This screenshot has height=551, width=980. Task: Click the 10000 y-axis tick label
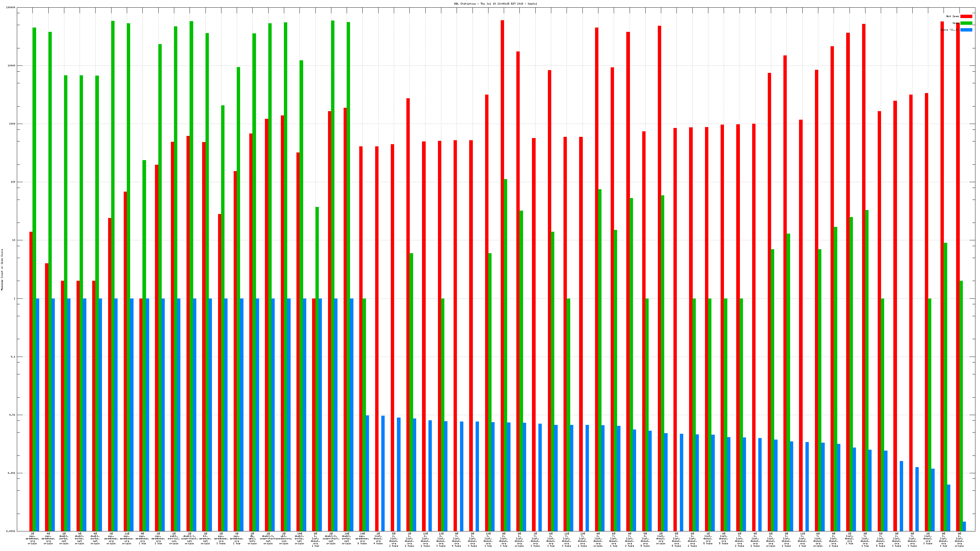[x=12, y=66]
